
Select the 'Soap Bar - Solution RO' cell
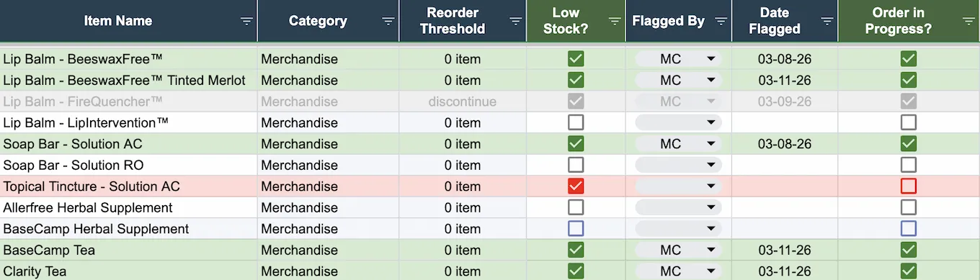click(x=128, y=165)
